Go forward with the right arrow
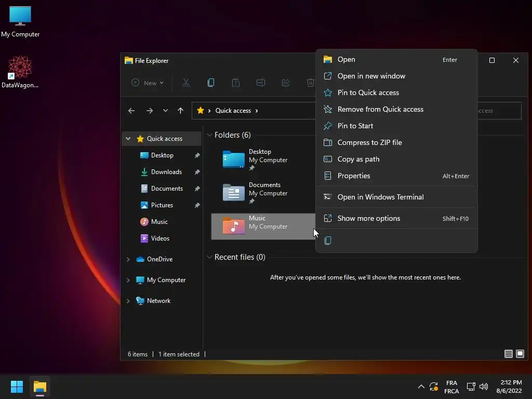532x399 pixels. [x=149, y=111]
